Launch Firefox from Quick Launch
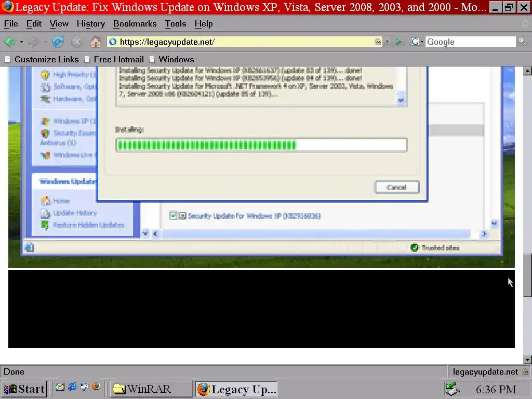This screenshot has height=399, width=532. coord(96,387)
